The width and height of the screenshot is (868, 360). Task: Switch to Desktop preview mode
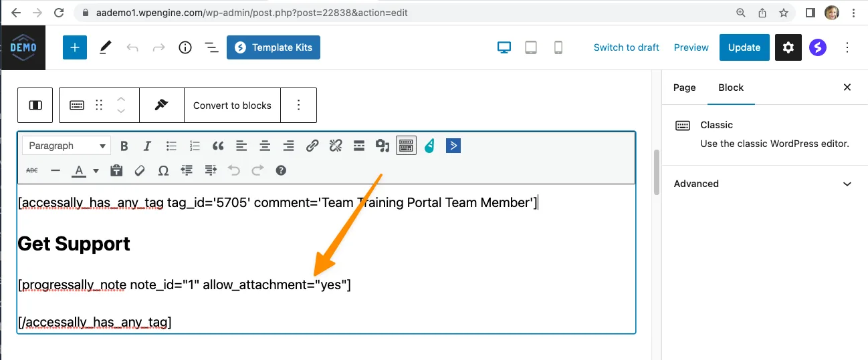click(504, 47)
